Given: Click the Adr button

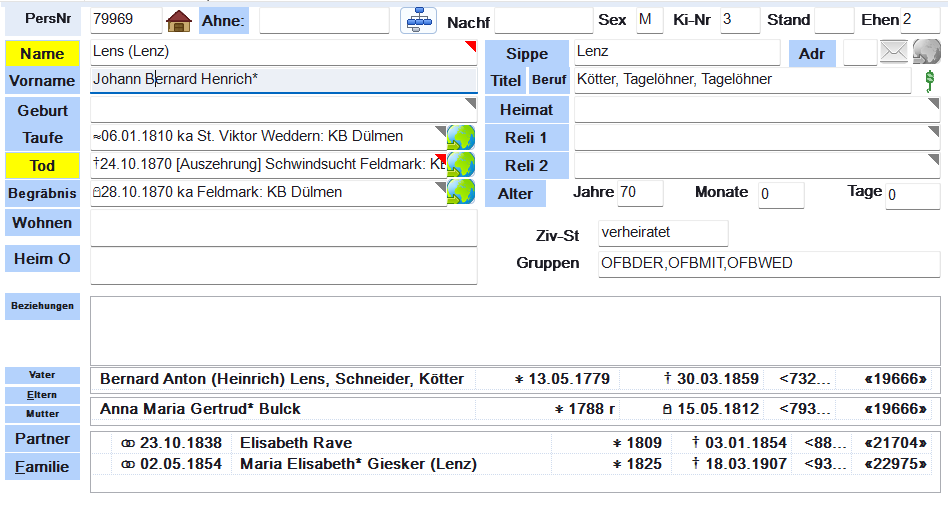Looking at the screenshot, I should click(x=812, y=54).
